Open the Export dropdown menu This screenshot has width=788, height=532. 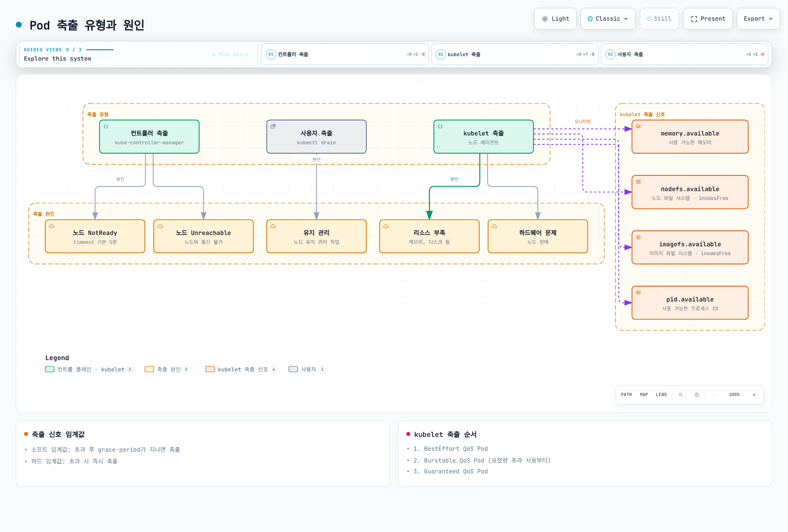tap(758, 19)
